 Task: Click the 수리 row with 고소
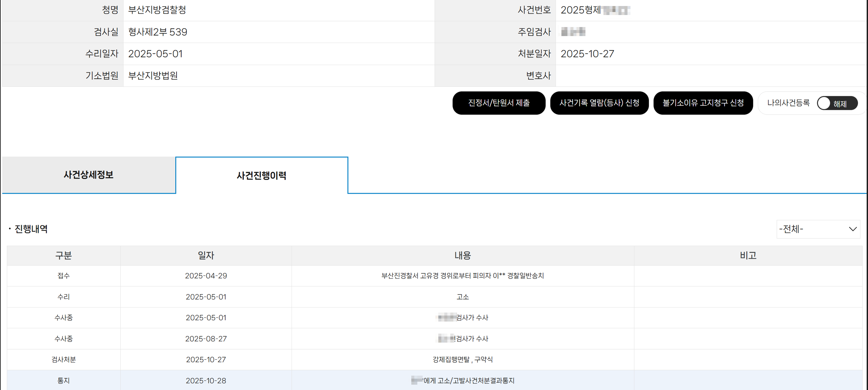tap(462, 297)
